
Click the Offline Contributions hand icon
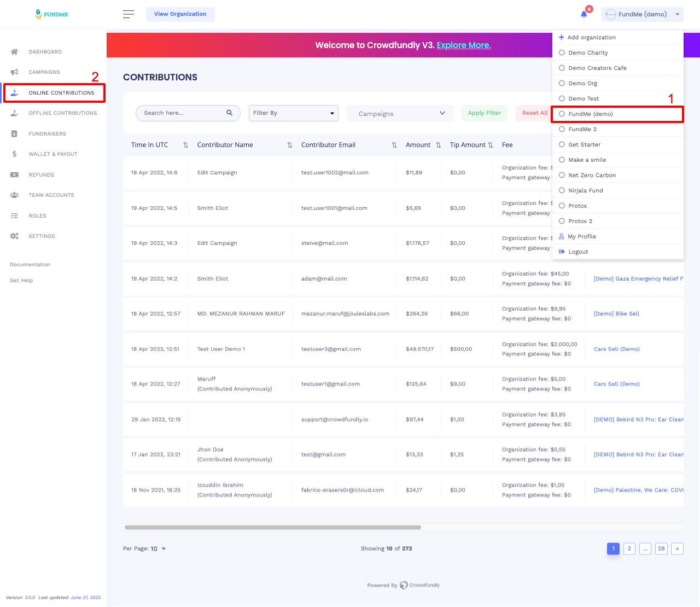click(15, 113)
